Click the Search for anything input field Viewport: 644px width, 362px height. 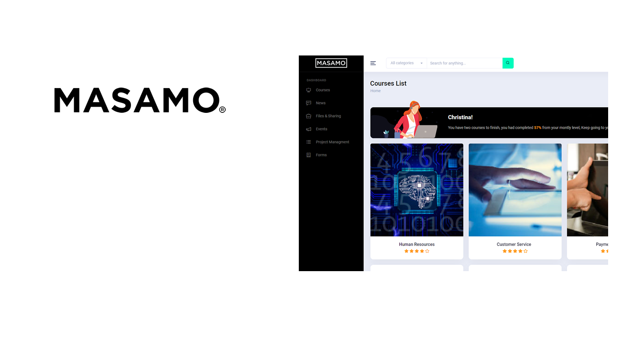tap(464, 63)
